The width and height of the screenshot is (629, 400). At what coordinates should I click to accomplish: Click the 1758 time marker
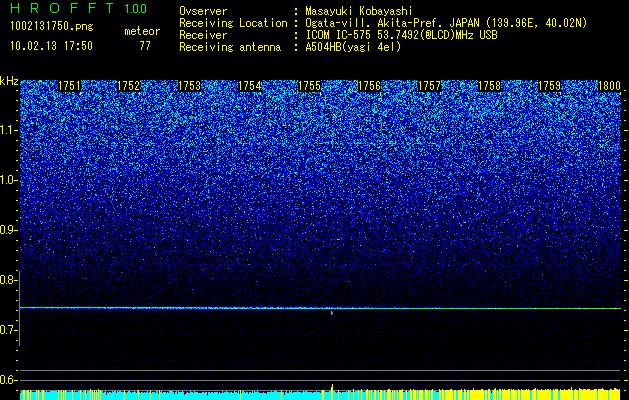(490, 86)
